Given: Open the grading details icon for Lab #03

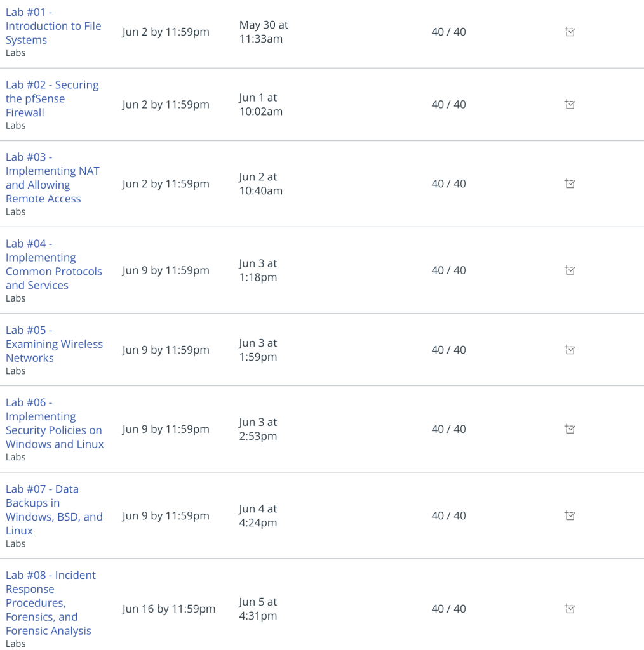Looking at the screenshot, I should click(570, 183).
